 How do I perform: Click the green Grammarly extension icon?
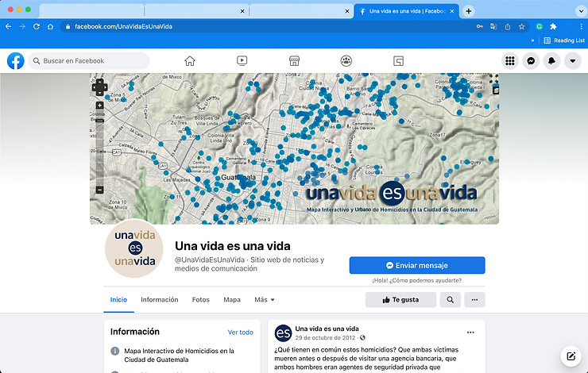click(540, 27)
